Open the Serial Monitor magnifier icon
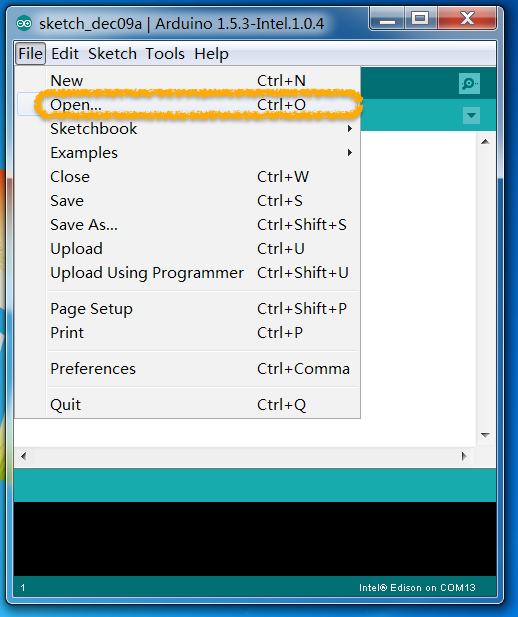The image size is (518, 617). point(469,83)
